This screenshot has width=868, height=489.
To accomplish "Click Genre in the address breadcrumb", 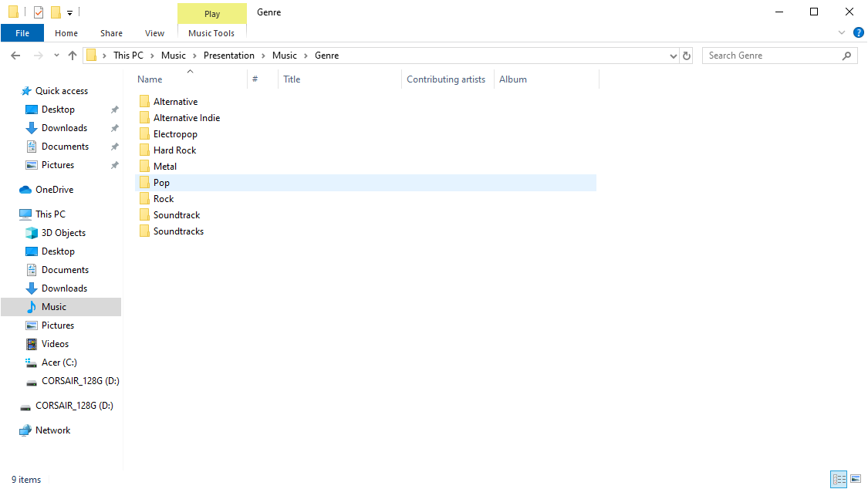I will [x=326, y=56].
